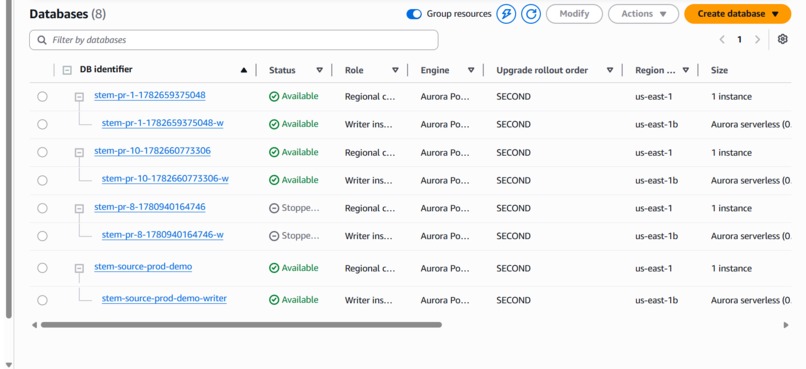Select radio for stem-pr-10-1782660773306 cluster
Image resolution: width=806 pixels, height=369 pixels.
point(42,152)
